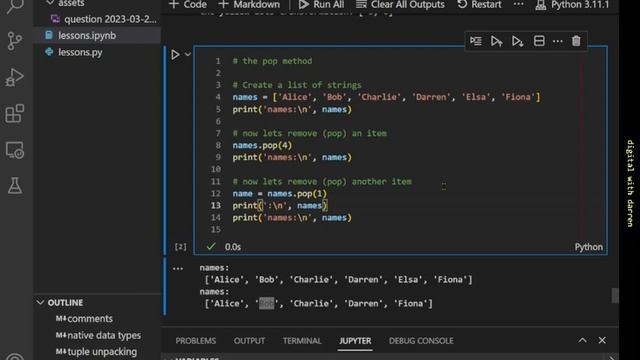Add a new Code cell
The height and width of the screenshot is (360, 640).
188,4
